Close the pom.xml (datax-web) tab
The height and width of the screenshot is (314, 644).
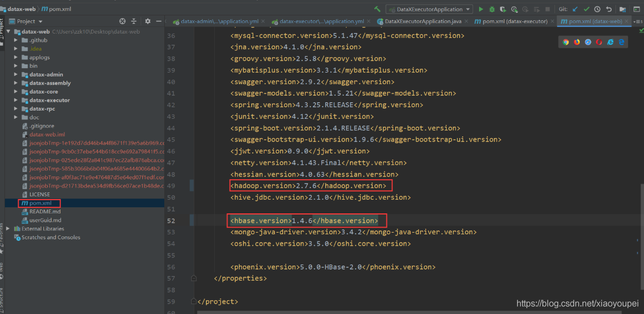tap(627, 21)
